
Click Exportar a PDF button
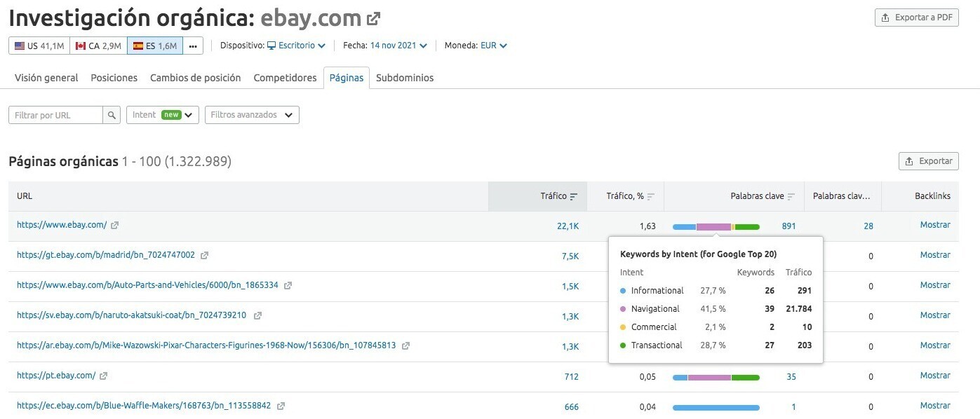pyautogui.click(x=917, y=18)
